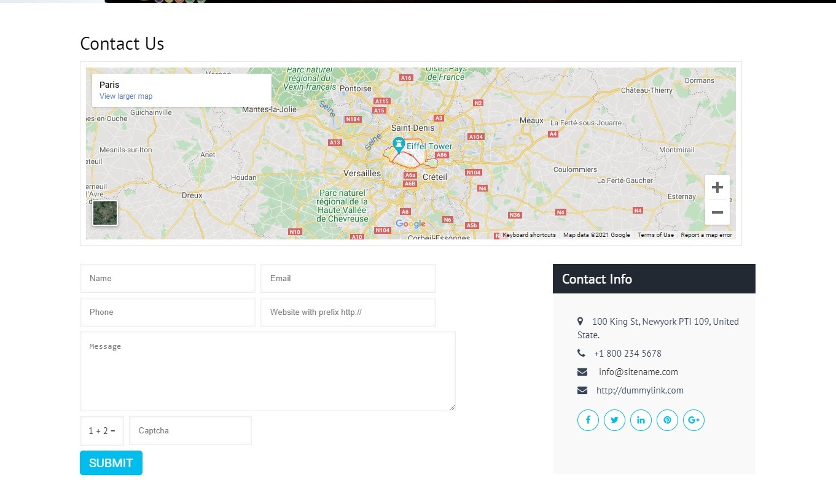Focus the Phone input field

tap(167, 312)
